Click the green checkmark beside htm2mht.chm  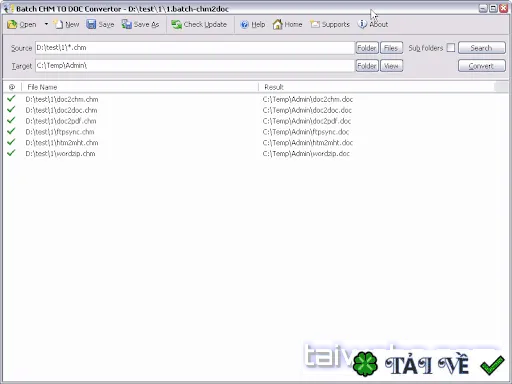click(11, 142)
